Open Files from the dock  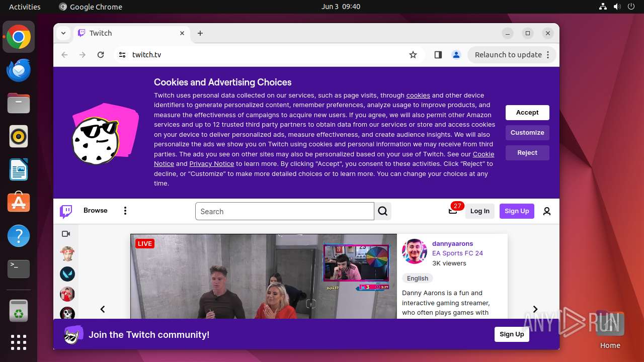click(19, 104)
